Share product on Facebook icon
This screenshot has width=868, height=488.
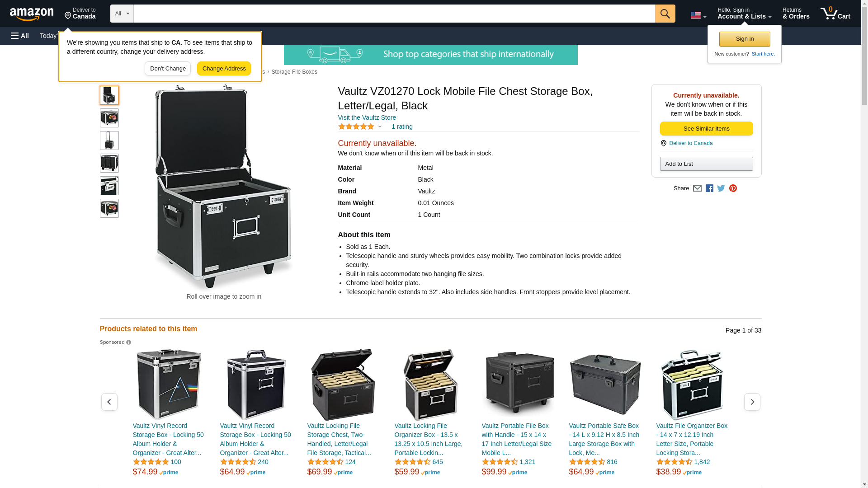[709, 188]
